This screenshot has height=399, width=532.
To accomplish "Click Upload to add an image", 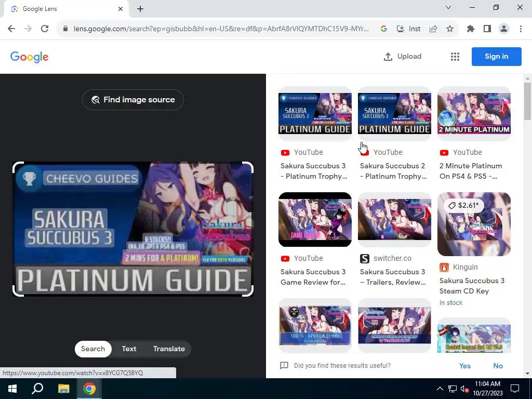I will [x=403, y=56].
